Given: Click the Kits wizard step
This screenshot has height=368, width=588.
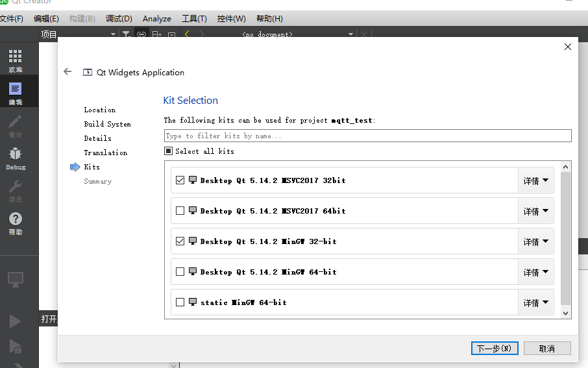Looking at the screenshot, I should (x=92, y=167).
